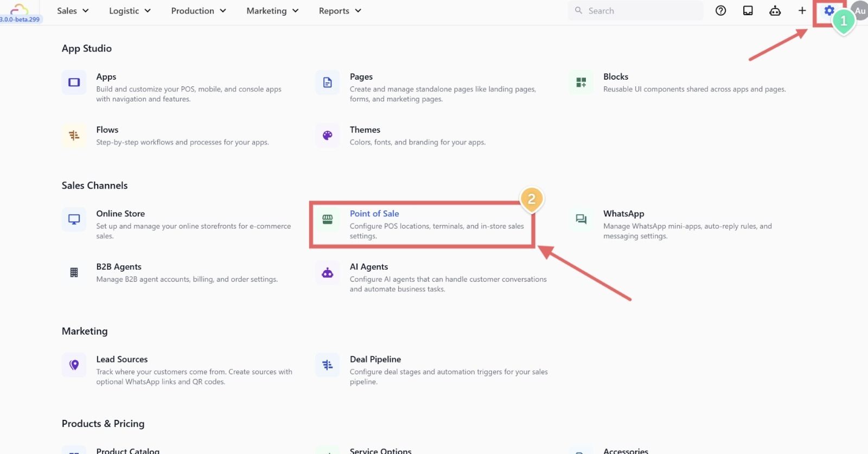
Task: Open the WhatsApp settings link
Action: (x=624, y=214)
